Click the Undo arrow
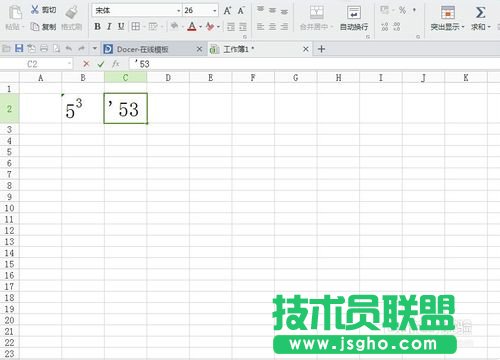Screen dimensions: 500x360 (x=69, y=49)
